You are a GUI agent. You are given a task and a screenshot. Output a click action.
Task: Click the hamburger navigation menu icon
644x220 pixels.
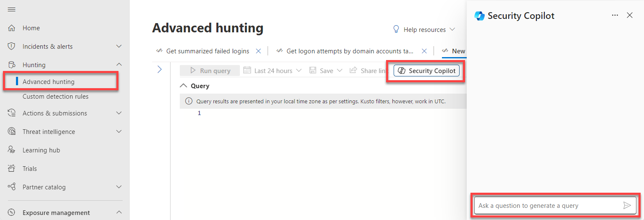12,10
